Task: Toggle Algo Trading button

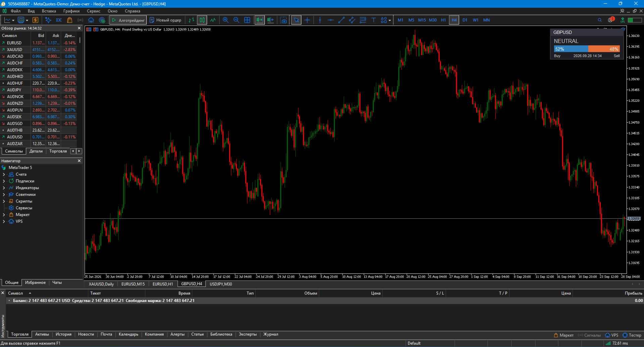Action: click(128, 20)
